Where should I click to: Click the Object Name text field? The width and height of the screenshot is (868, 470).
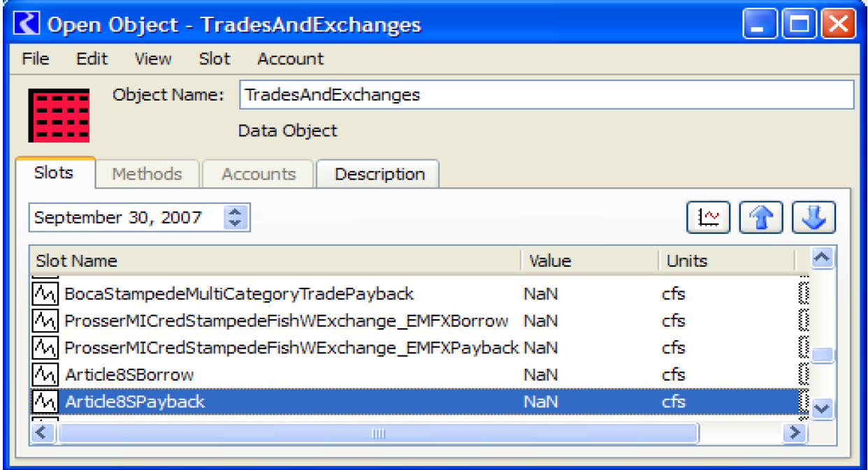(x=546, y=95)
